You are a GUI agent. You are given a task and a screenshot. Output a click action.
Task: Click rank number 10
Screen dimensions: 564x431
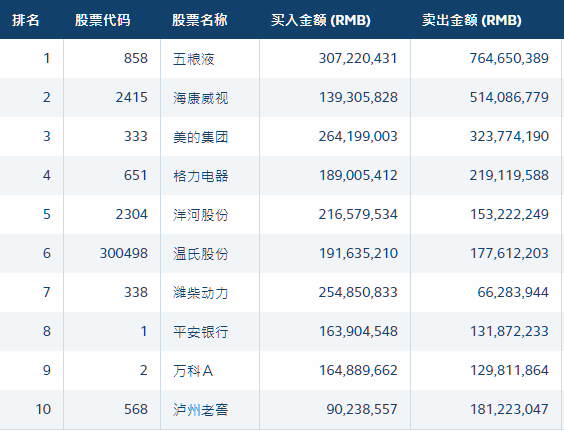point(43,409)
